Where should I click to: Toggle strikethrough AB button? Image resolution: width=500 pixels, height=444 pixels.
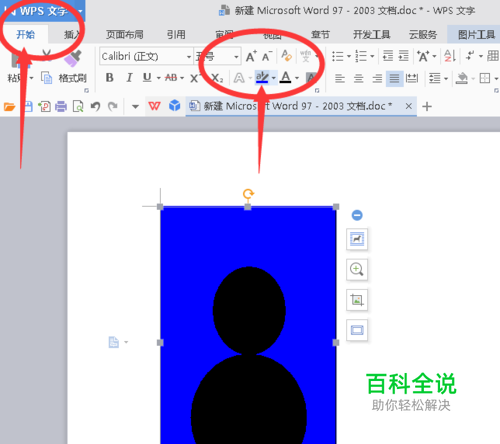pyautogui.click(x=171, y=78)
